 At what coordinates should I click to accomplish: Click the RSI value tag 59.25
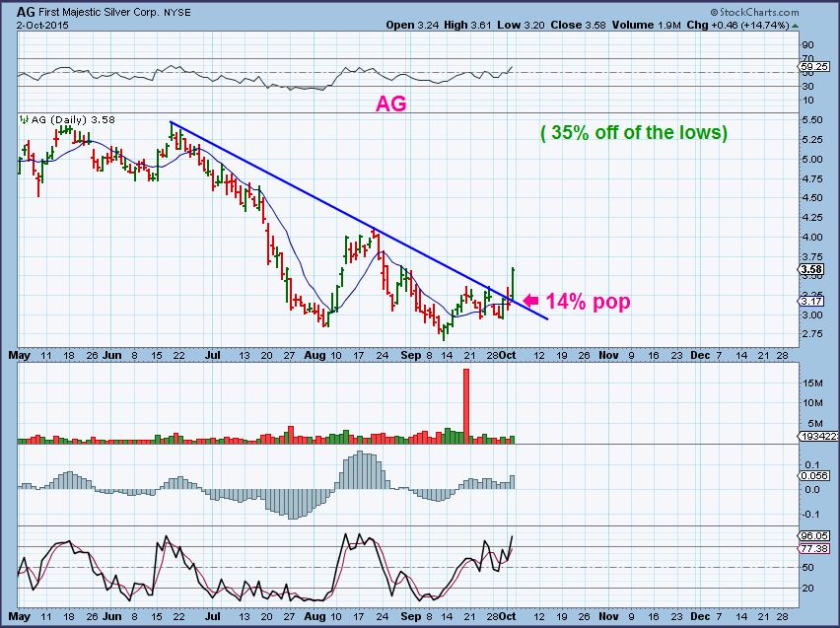pos(813,67)
